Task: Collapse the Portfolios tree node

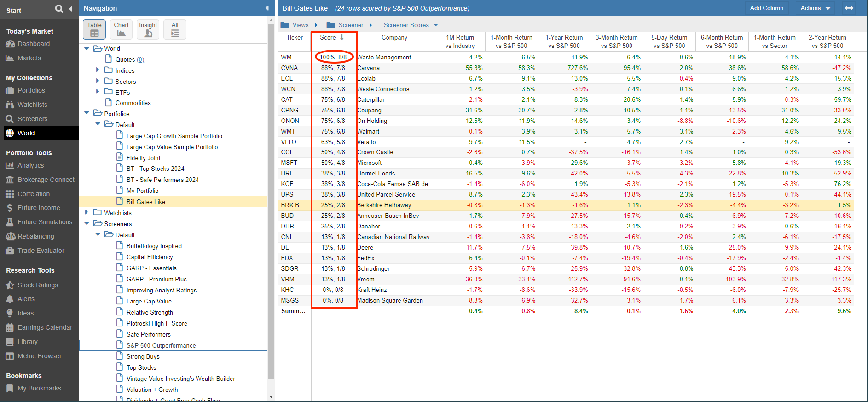Action: click(x=87, y=113)
